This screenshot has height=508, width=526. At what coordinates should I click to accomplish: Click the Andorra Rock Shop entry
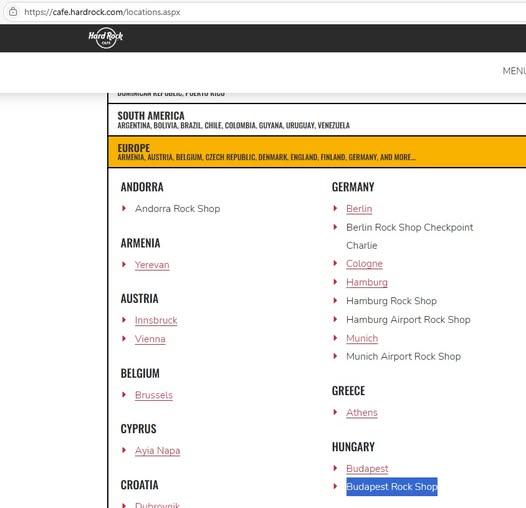point(177,209)
